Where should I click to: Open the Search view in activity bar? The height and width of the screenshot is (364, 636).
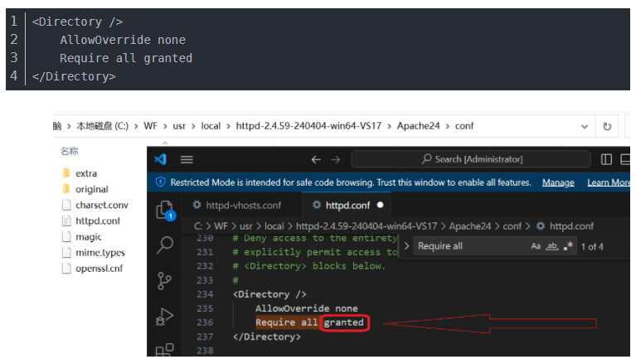[x=165, y=245]
